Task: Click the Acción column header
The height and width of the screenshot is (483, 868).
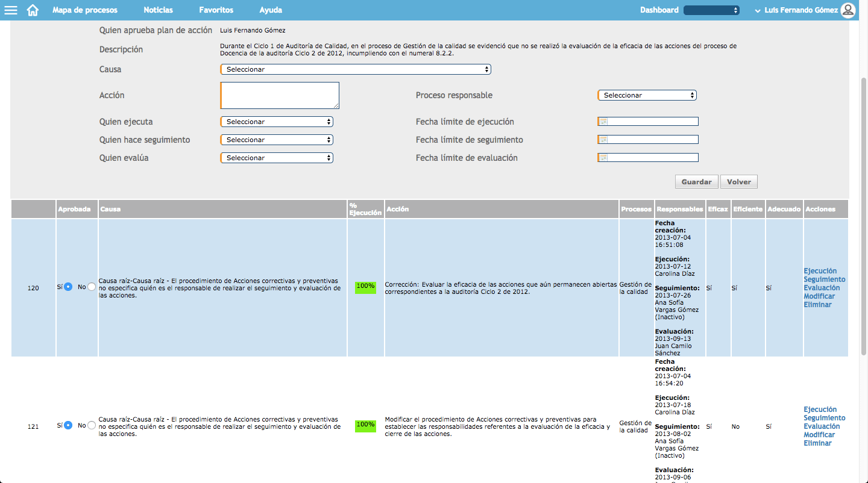Action: point(502,209)
